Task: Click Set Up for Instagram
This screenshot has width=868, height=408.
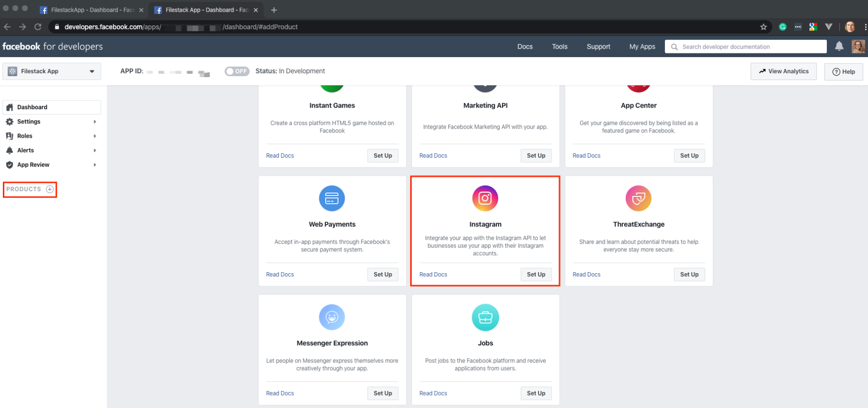Action: click(536, 275)
